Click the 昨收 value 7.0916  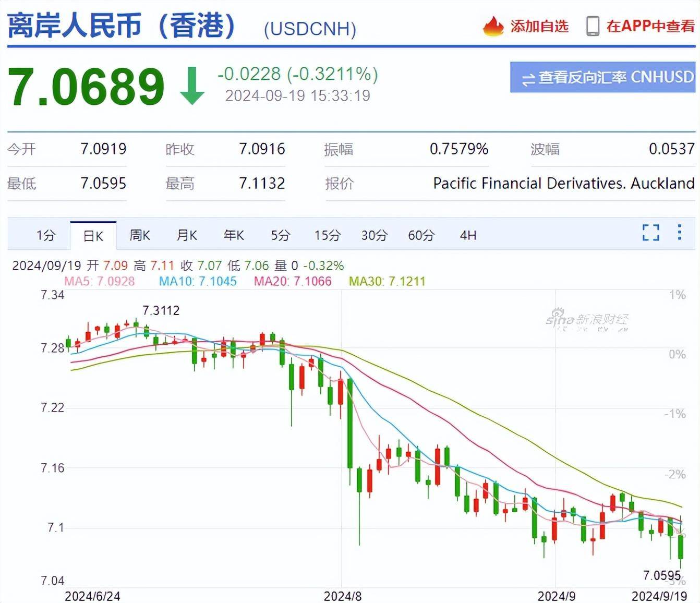262,149
